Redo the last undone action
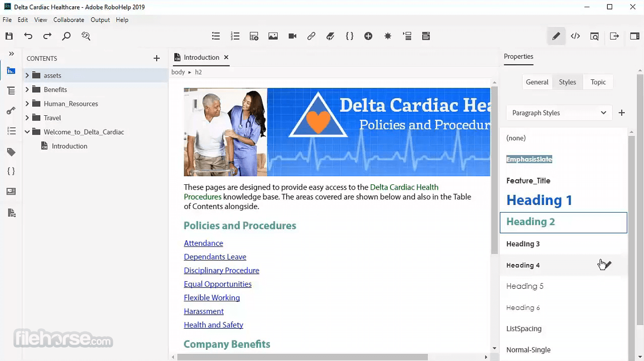This screenshot has height=361, width=644. [47, 36]
